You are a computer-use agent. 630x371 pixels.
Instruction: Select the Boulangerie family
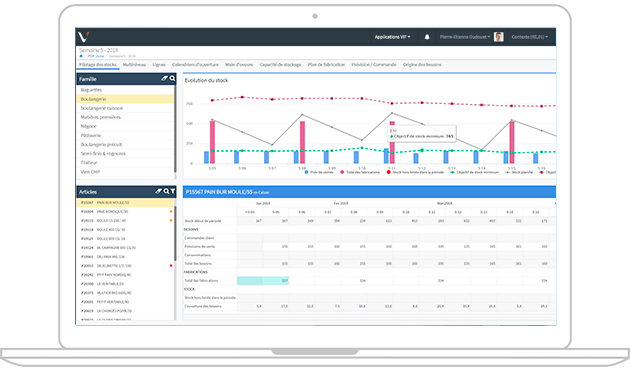click(x=125, y=99)
